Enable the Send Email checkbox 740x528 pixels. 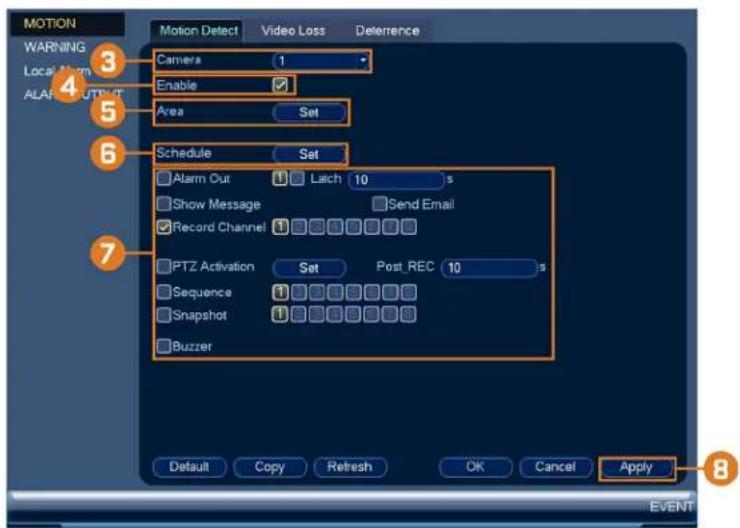pos(379,204)
